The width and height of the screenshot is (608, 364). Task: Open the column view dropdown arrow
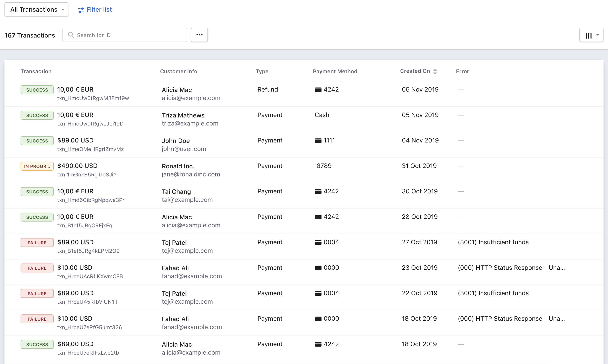point(597,35)
